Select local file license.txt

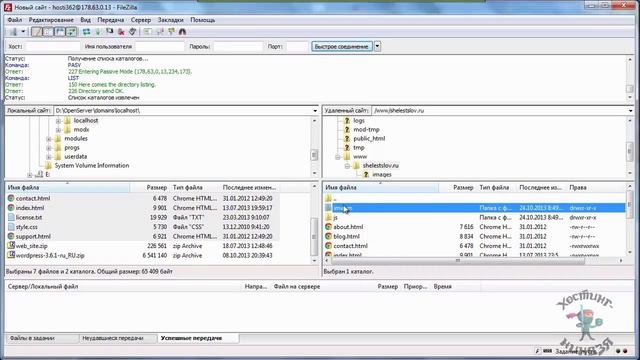coord(29,218)
